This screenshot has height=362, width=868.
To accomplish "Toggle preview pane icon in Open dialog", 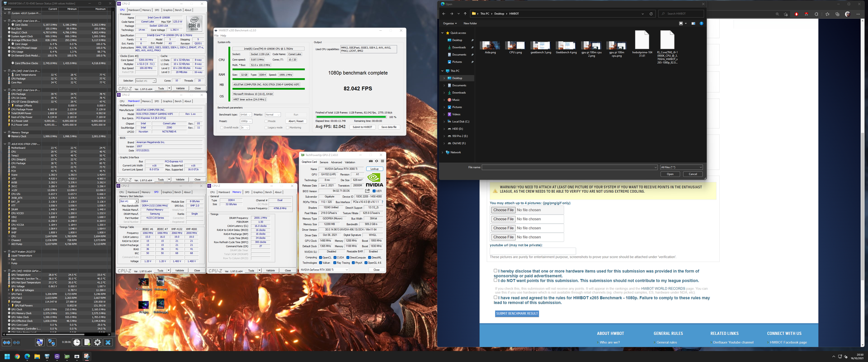I will click(x=693, y=24).
